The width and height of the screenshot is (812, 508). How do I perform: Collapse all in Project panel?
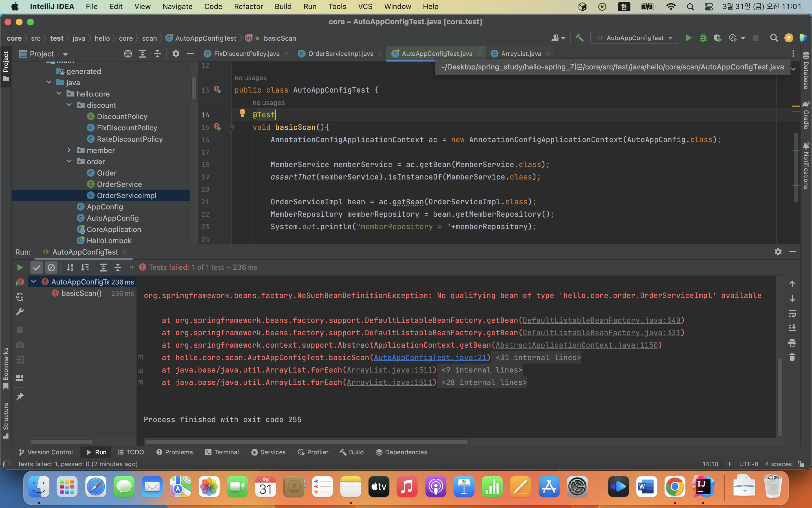157,54
